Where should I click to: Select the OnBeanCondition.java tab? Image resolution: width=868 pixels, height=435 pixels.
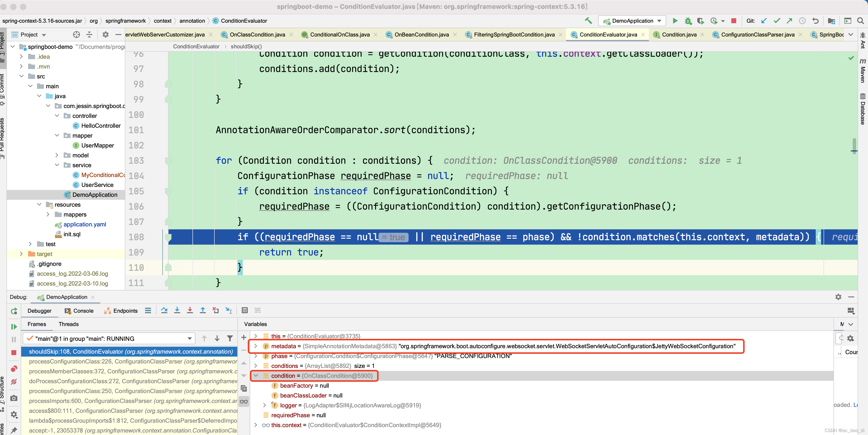[x=421, y=35]
